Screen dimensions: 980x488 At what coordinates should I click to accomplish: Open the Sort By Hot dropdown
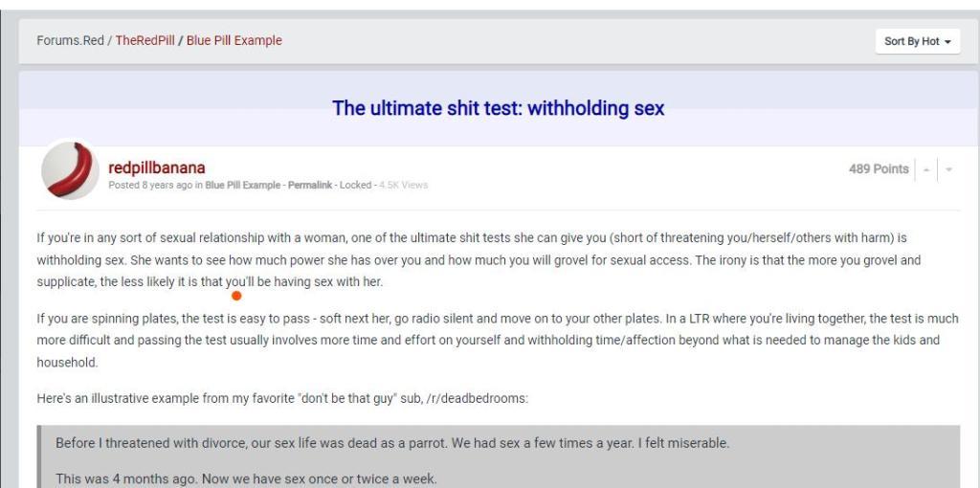(917, 41)
